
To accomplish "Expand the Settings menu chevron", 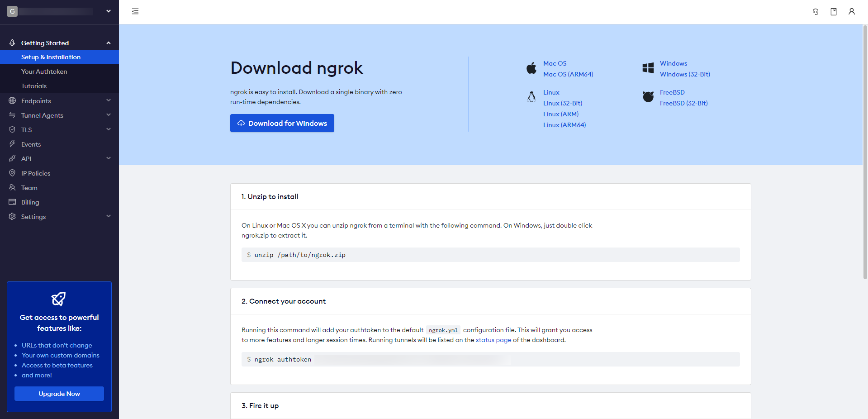I will 109,216.
